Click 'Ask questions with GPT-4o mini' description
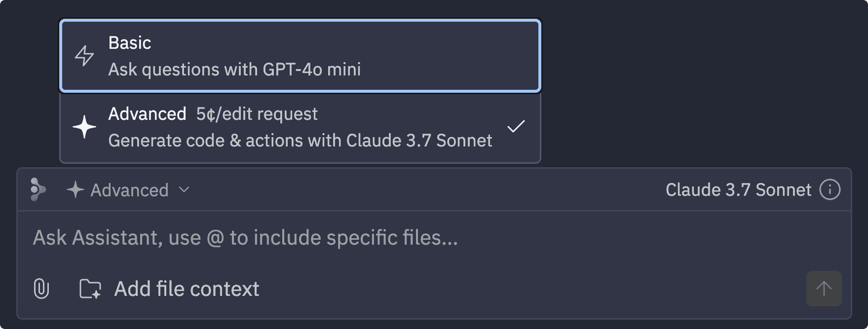This screenshot has width=868, height=329. pos(234,70)
